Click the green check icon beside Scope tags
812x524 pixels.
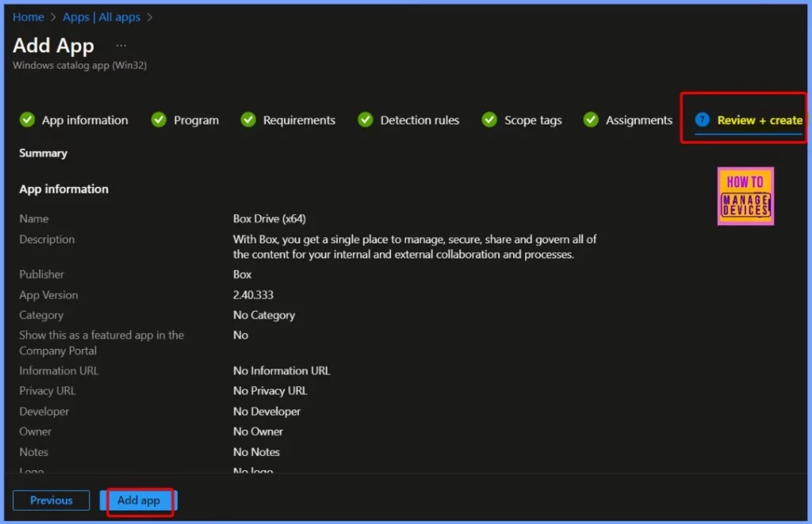(x=488, y=120)
